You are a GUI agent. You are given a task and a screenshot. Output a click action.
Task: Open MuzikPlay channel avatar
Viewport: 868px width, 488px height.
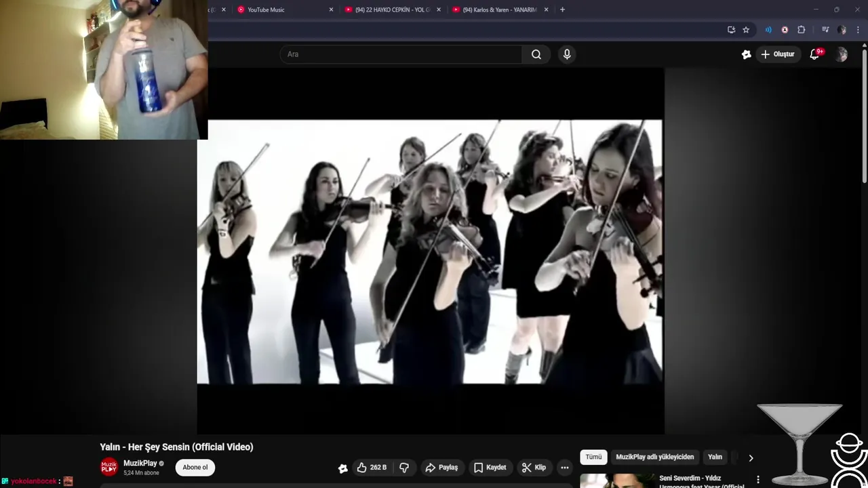(108, 467)
